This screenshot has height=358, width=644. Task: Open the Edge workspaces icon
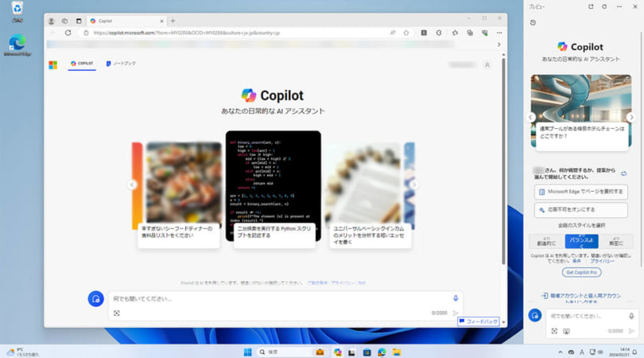click(x=65, y=21)
